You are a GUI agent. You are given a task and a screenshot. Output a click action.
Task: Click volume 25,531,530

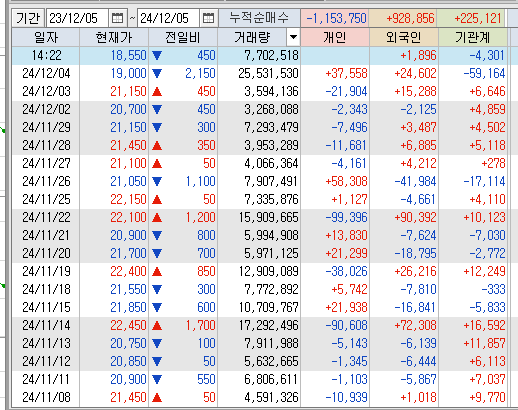(268, 73)
